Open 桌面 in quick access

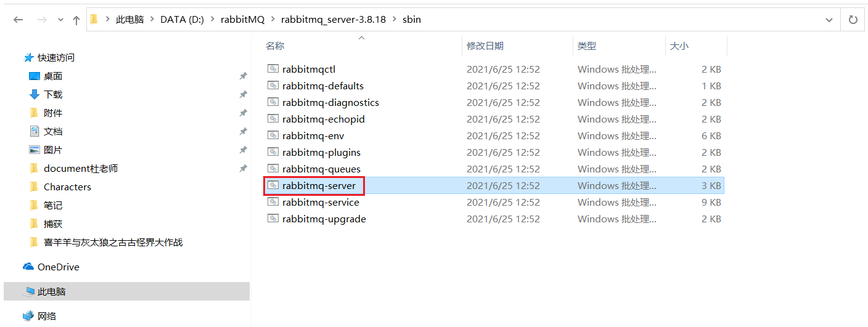[x=53, y=76]
